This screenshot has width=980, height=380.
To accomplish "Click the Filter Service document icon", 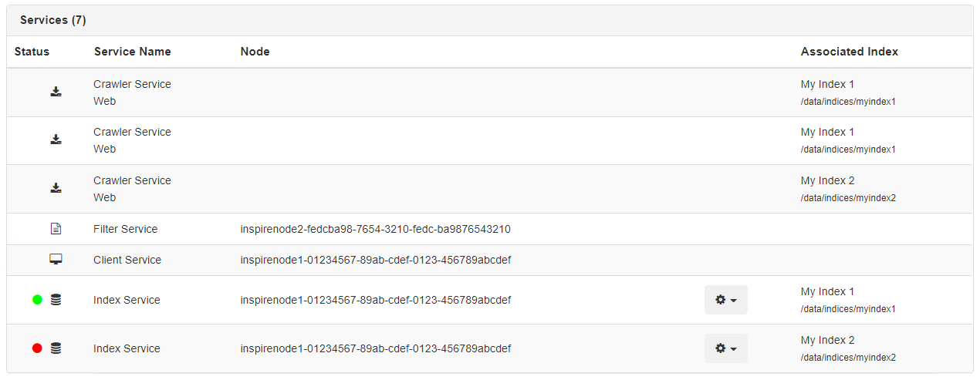I will pyautogui.click(x=56, y=229).
